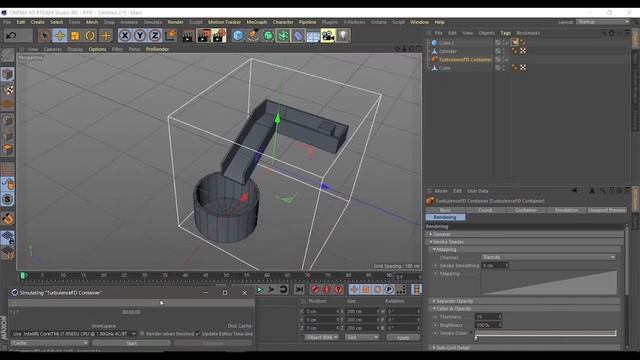This screenshot has height=360, width=640.
Task: Open the CPU device dropdown in Simulating window
Action: tap(74, 334)
